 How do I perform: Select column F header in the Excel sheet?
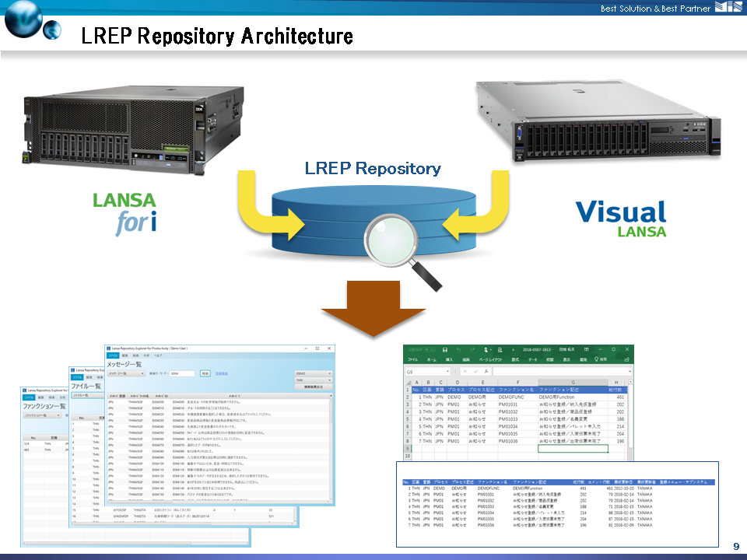tap(518, 383)
